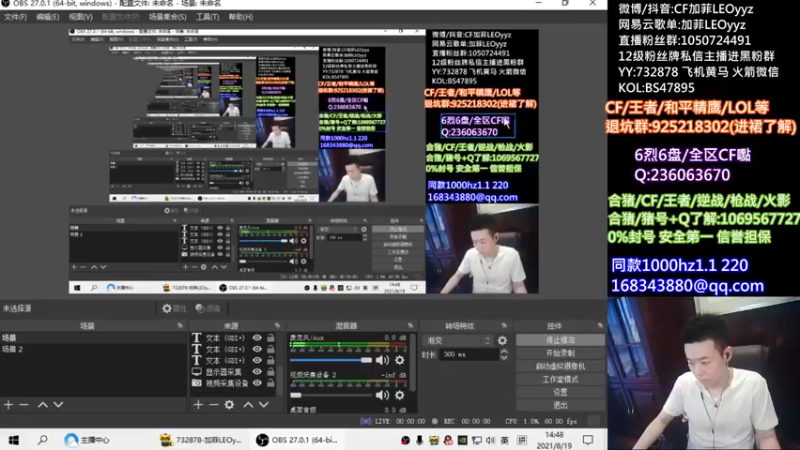The width and height of the screenshot is (800, 450).
Task: Move selected scene up
Action: [x=43, y=405]
